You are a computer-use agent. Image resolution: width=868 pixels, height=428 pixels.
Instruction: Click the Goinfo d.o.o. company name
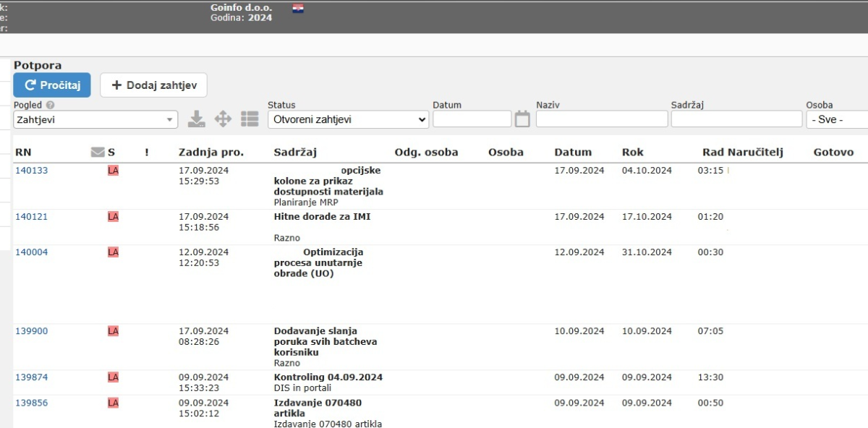(242, 8)
